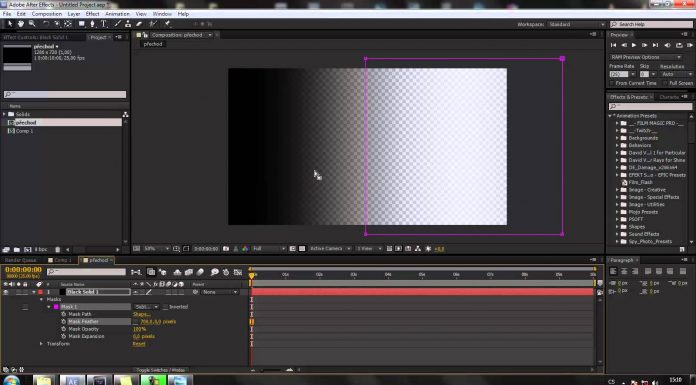Click Toggle Switches / Modes button
The height and width of the screenshot is (385, 696).
coord(161,369)
